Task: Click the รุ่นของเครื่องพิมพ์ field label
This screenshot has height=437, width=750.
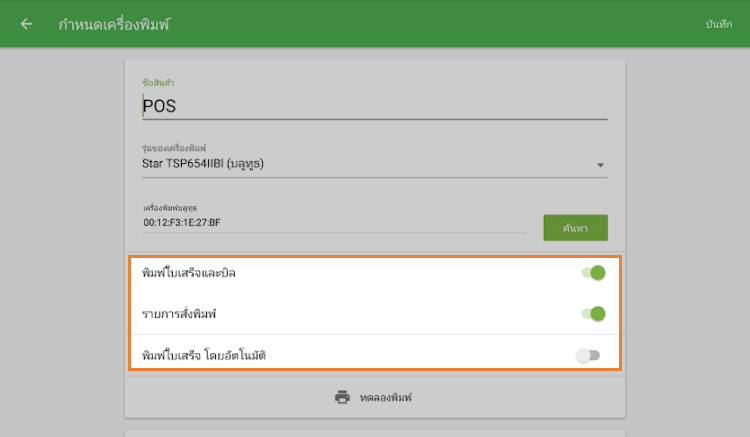Action: point(174,148)
